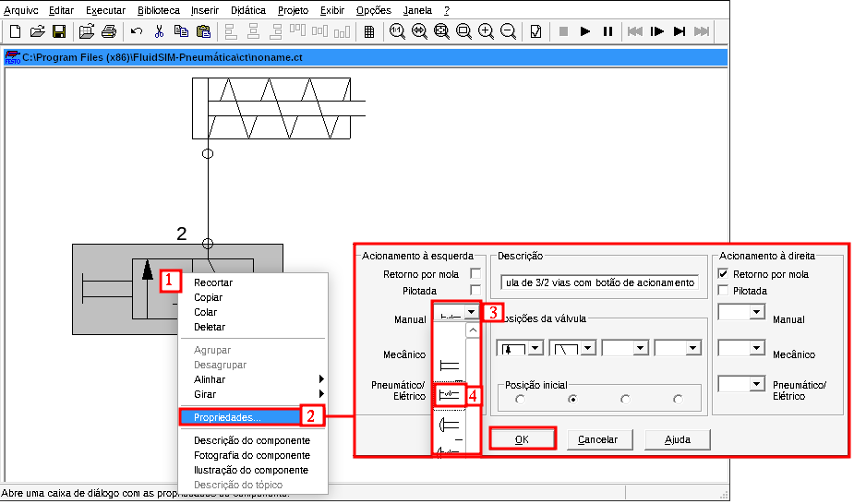The height and width of the screenshot is (504, 854).
Task: Toggle the grid display icon
Action: (369, 31)
